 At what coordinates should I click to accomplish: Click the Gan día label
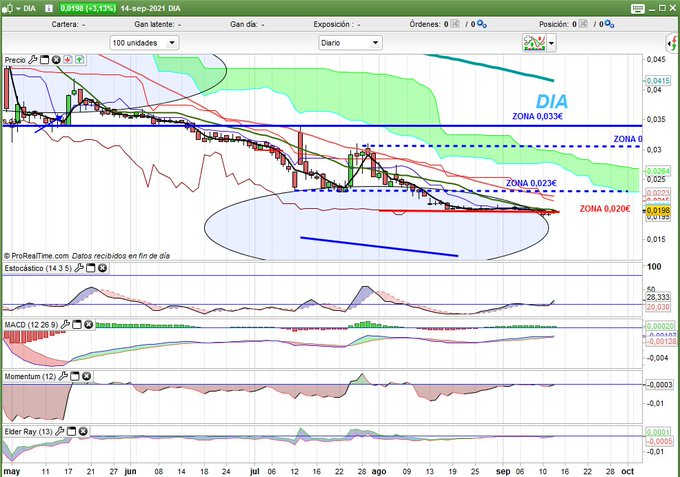click(x=244, y=24)
